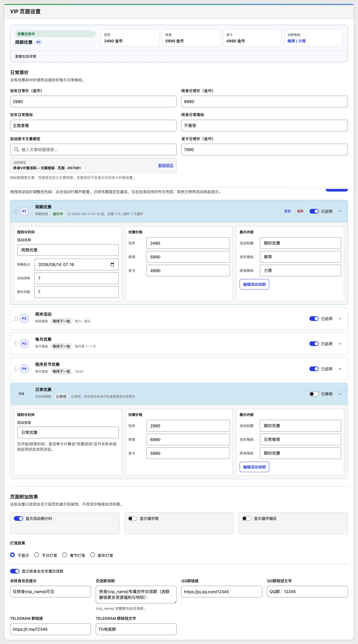Enable 显示福字雨 switch
The width and height of the screenshot is (358, 644).
pos(133,518)
